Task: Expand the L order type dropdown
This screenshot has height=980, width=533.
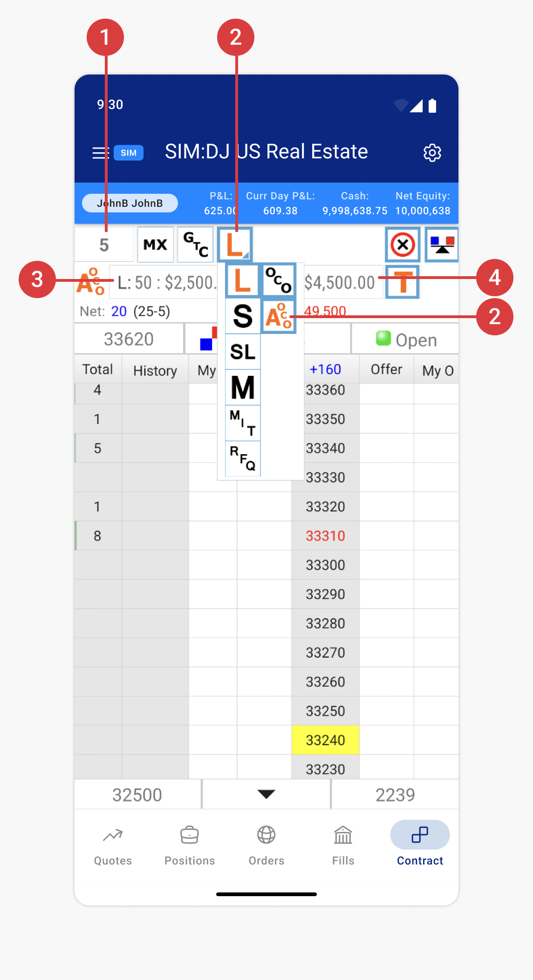Action: (235, 244)
